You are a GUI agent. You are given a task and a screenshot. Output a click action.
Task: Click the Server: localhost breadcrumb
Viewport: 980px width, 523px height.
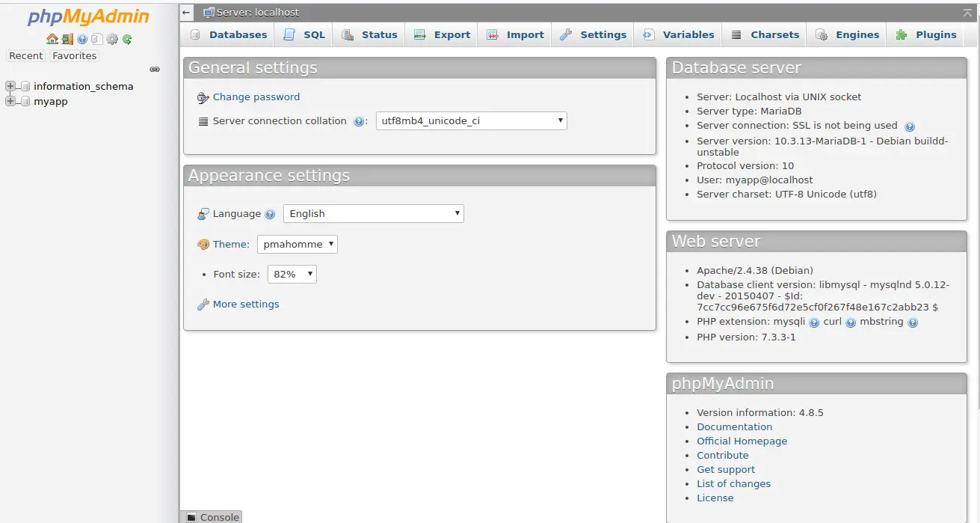[x=258, y=13]
